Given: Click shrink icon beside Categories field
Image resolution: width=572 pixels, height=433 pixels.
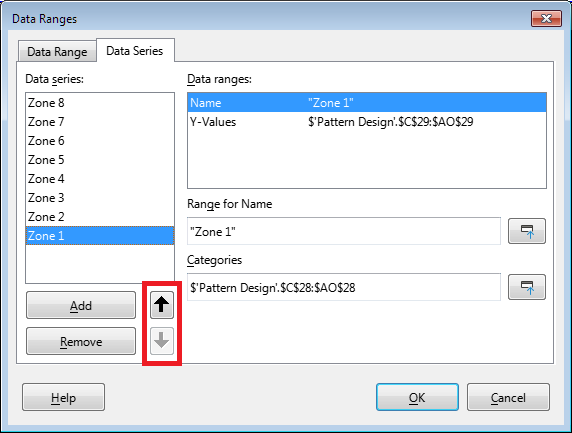Looking at the screenshot, I should click(527, 287).
